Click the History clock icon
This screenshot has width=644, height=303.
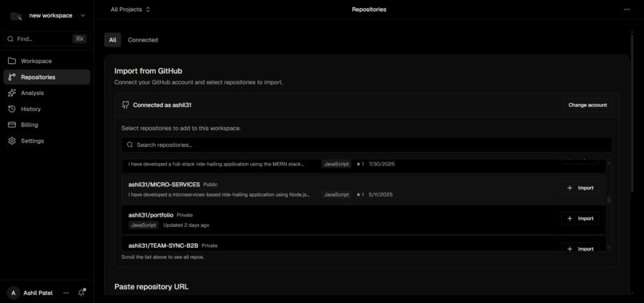click(12, 109)
